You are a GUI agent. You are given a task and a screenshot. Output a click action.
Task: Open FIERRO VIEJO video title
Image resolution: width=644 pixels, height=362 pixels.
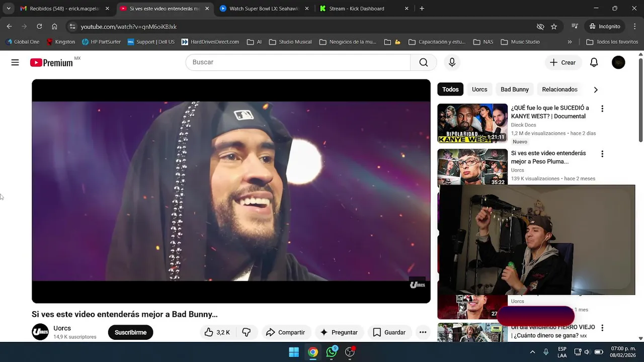tap(553, 331)
